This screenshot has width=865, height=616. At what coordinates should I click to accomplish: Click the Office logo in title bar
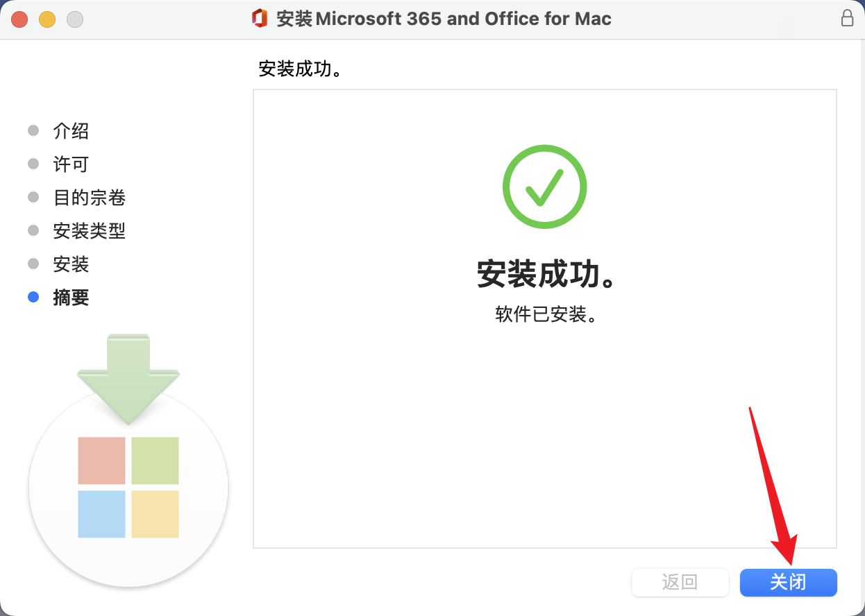coord(260,19)
